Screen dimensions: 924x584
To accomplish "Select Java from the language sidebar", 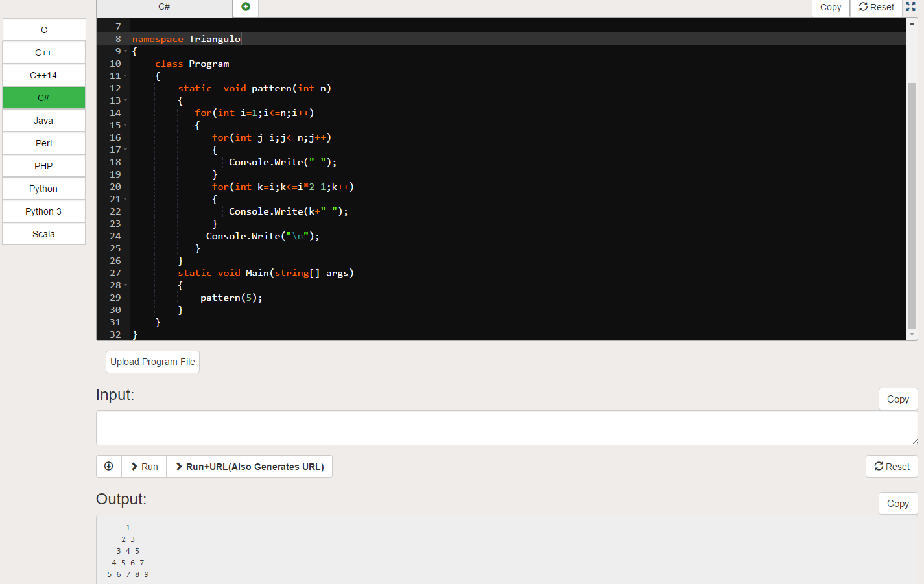I will click(43, 121).
